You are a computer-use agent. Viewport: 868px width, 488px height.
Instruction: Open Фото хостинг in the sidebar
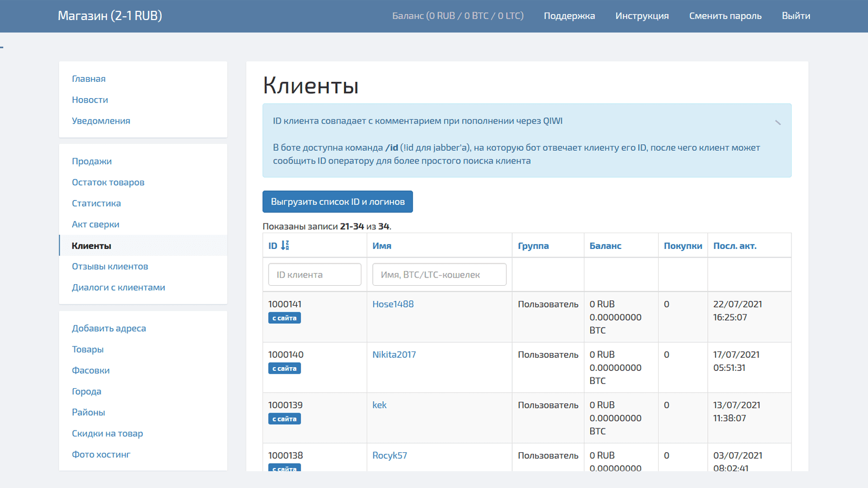click(x=101, y=454)
